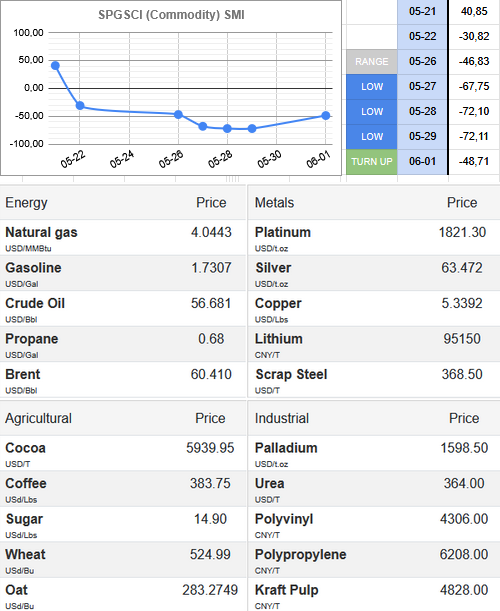This screenshot has height=611, width=500.
Task: Open the Natural gas commodity link
Action: (41, 232)
